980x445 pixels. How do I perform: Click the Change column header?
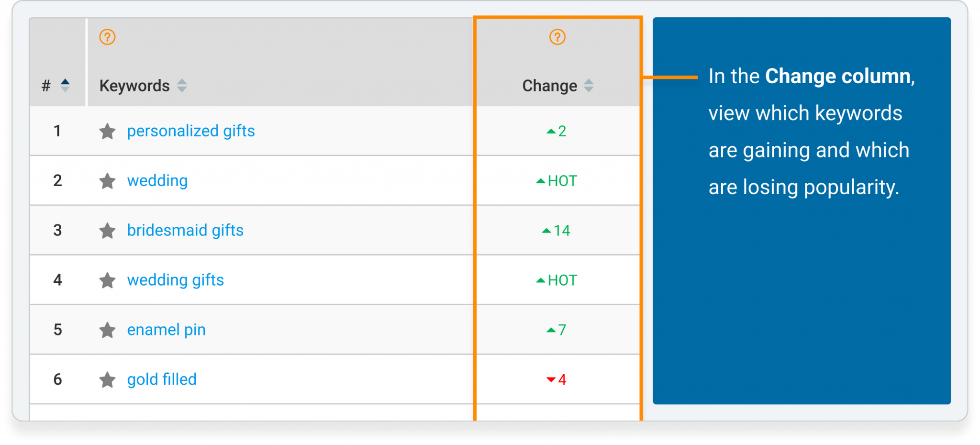click(x=549, y=86)
